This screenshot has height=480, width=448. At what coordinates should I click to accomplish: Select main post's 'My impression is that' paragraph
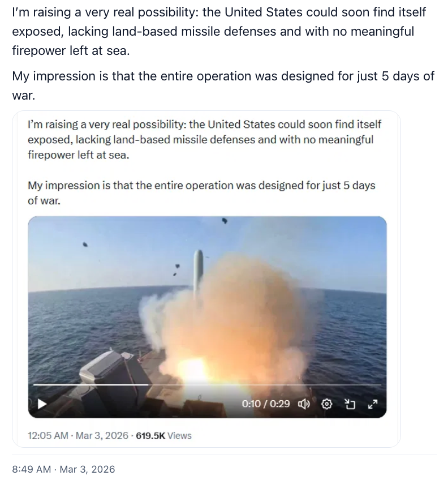click(x=223, y=85)
